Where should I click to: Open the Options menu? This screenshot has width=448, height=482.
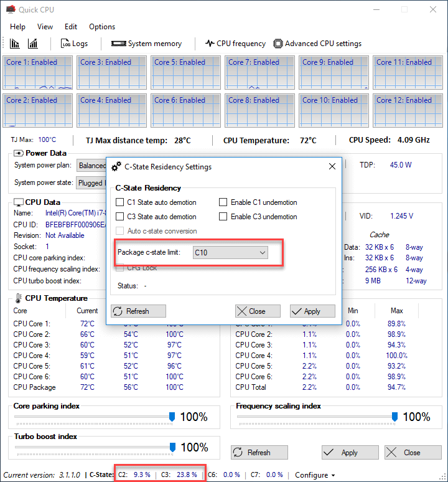pyautogui.click(x=102, y=27)
